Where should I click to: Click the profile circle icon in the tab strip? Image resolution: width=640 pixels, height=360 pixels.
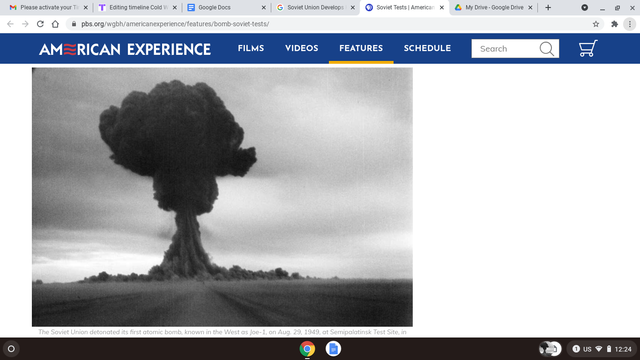point(584,7)
